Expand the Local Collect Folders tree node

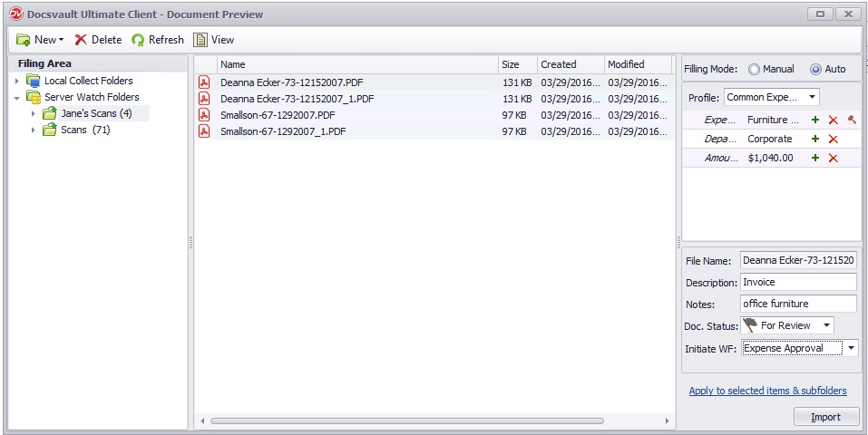coord(16,81)
